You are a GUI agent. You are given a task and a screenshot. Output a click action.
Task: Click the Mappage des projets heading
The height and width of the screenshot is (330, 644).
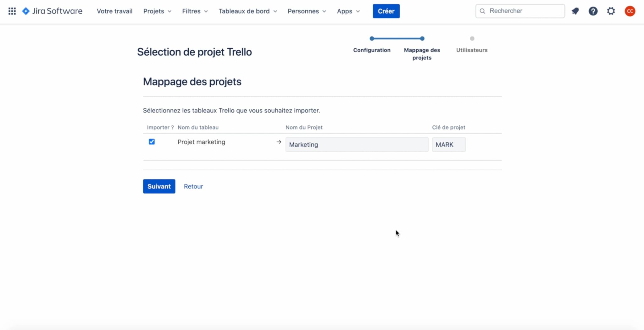tap(192, 82)
